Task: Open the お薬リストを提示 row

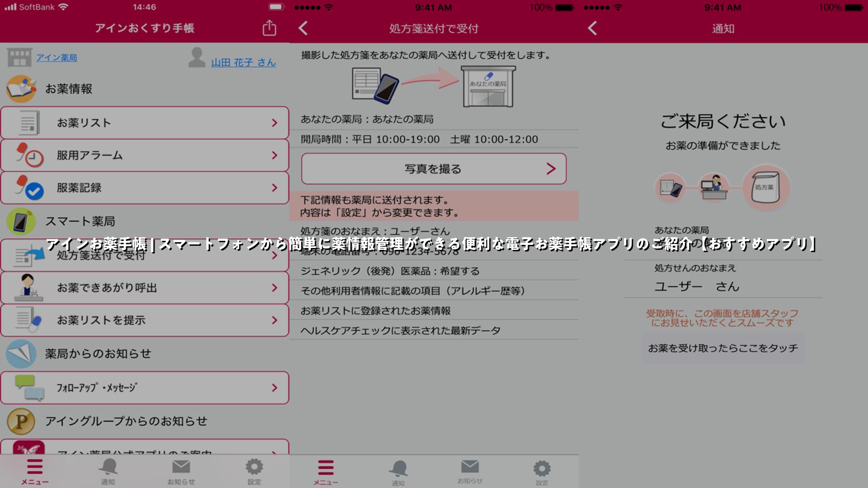Action: point(145,320)
